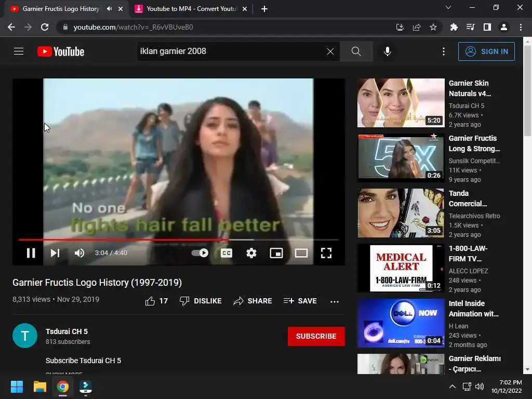Click the SIGN IN button

pyautogui.click(x=486, y=51)
